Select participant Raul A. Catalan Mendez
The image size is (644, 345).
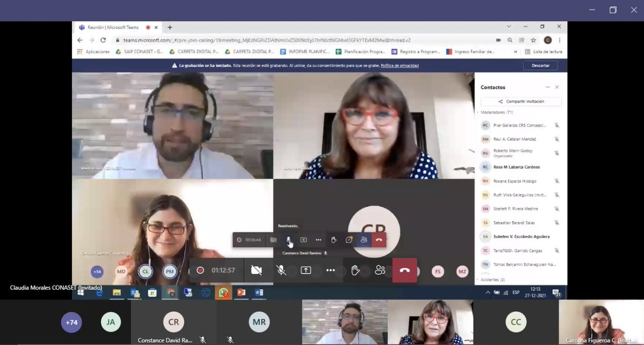[x=520, y=139]
